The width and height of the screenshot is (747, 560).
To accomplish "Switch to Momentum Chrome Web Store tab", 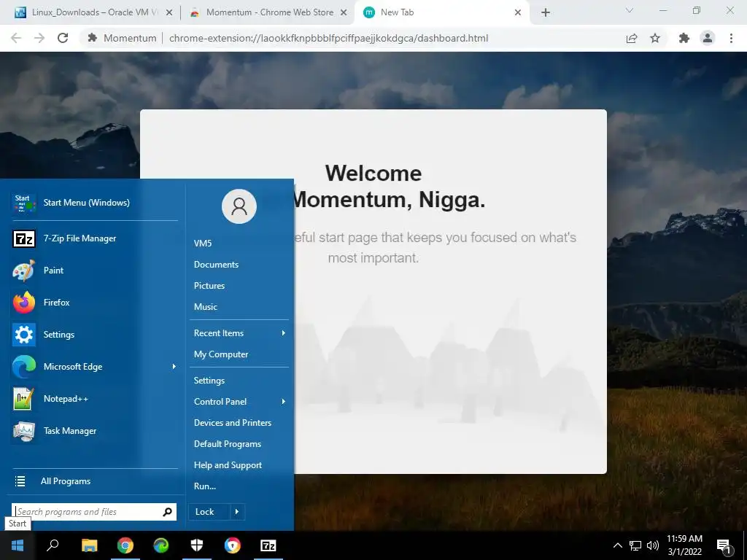I will coord(269,12).
